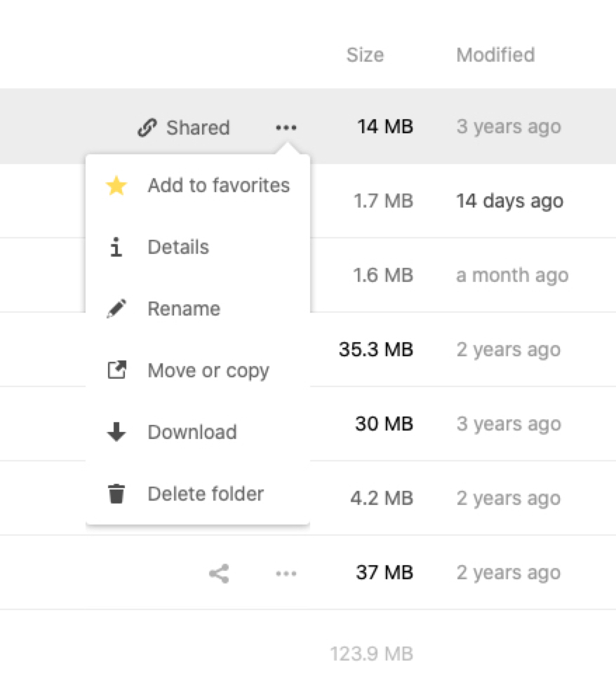Sort files by the Size column header
This screenshot has height=683, width=616.
(x=365, y=55)
